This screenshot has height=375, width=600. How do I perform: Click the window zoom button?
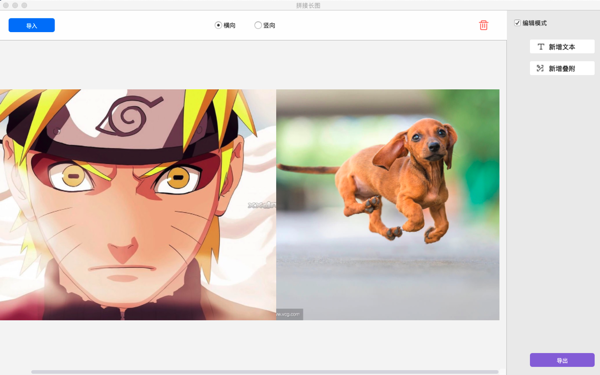point(24,5)
